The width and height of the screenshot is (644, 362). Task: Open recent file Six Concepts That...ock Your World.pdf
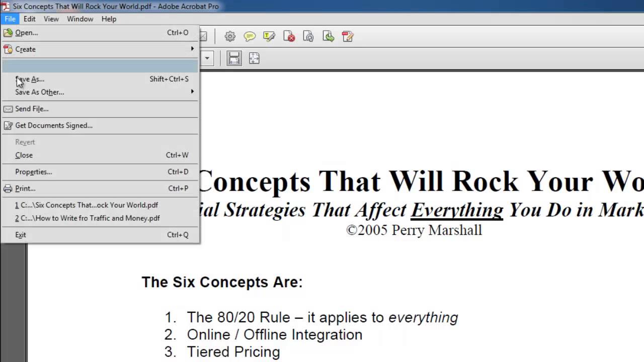pos(100,205)
